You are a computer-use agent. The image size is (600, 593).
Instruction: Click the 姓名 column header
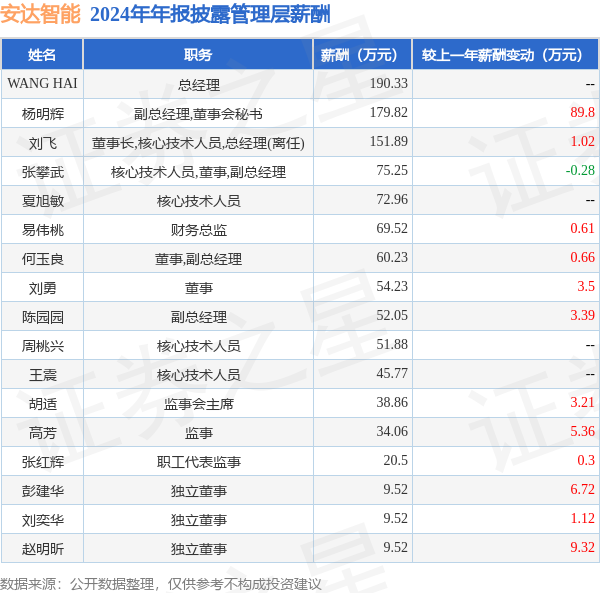coord(42,55)
